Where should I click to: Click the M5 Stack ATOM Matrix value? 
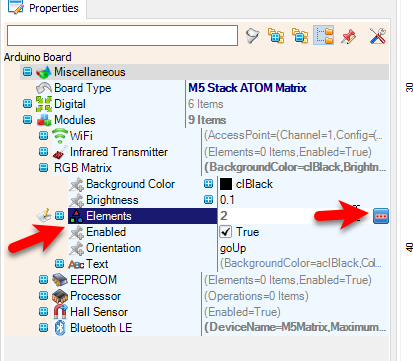[247, 88]
